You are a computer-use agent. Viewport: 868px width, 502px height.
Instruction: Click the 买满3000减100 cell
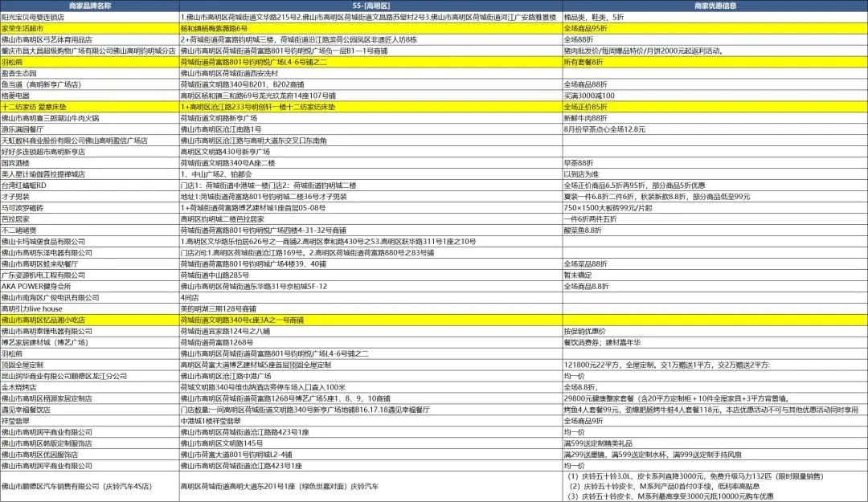tap(715, 96)
